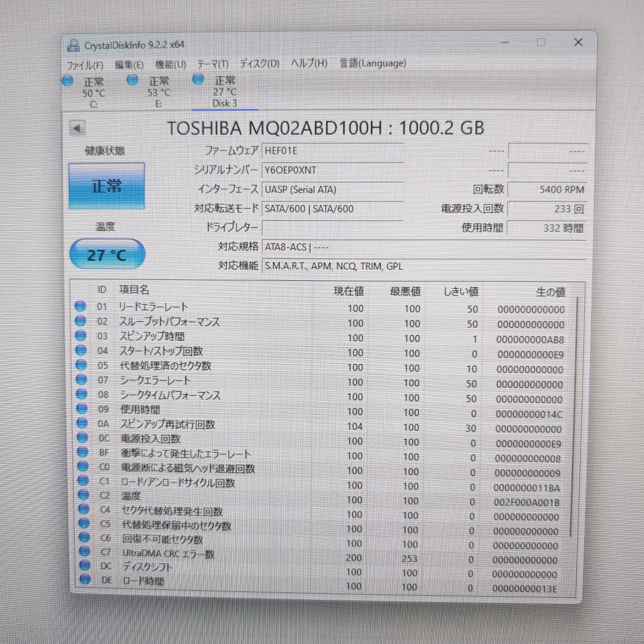Click status dot of スピンアップ再試行回数 row
The width and height of the screenshot is (644, 644).
click(x=82, y=423)
